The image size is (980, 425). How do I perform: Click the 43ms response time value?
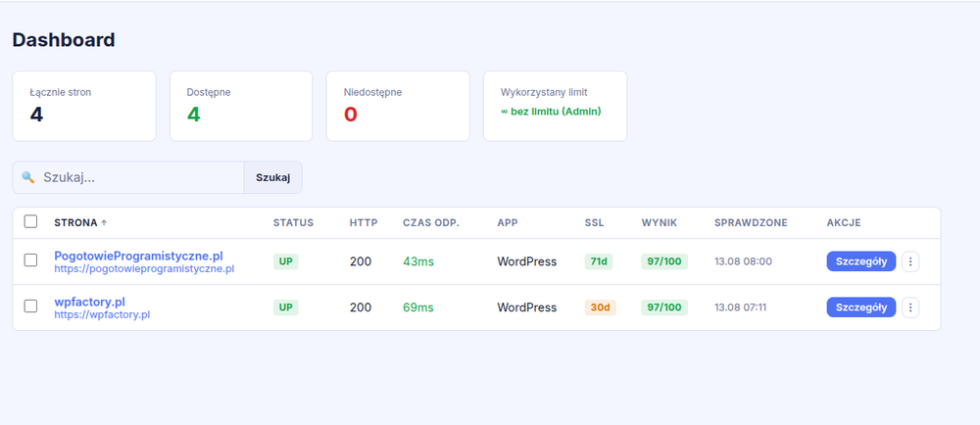point(418,261)
